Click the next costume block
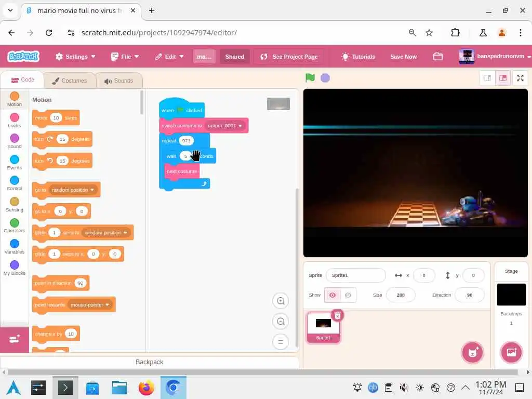The width and height of the screenshot is (532, 399). click(182, 171)
